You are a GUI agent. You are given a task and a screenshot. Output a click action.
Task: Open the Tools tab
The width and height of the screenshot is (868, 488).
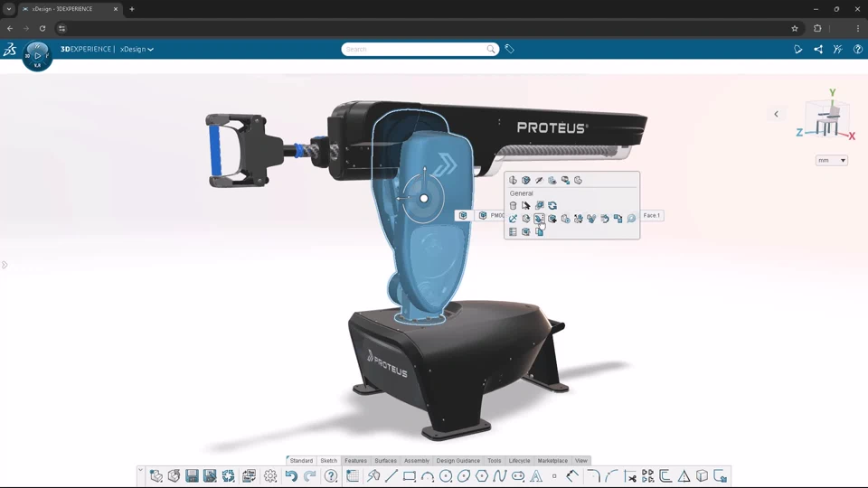[495, 460]
